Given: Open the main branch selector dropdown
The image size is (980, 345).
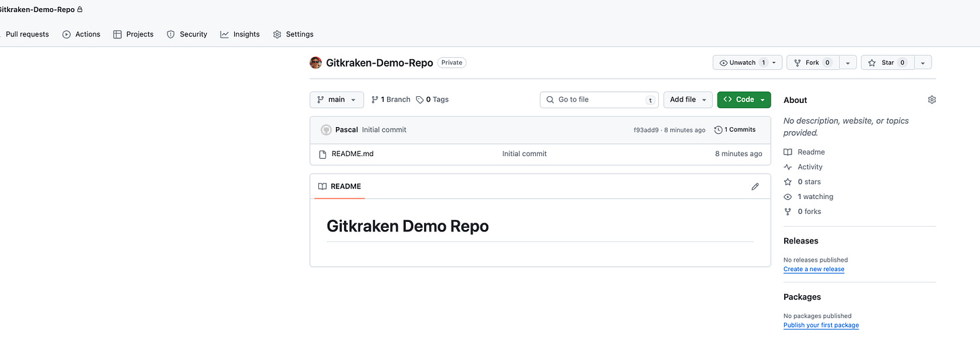Looking at the screenshot, I should (337, 100).
